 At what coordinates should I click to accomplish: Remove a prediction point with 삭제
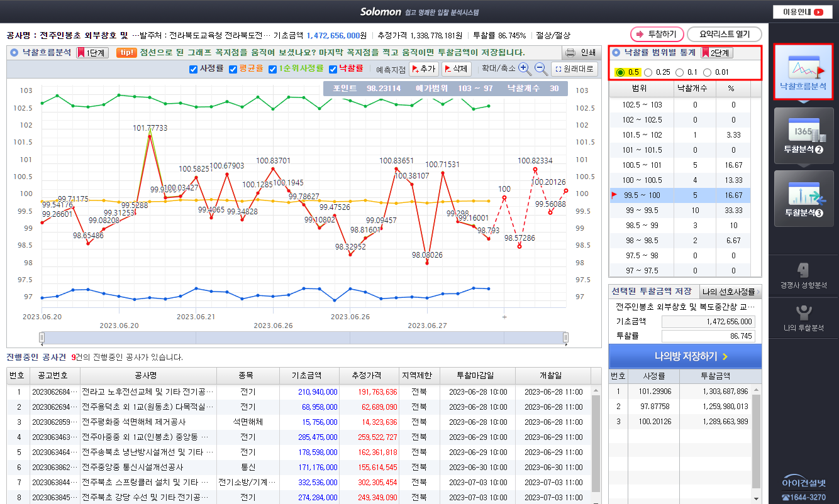457,69
